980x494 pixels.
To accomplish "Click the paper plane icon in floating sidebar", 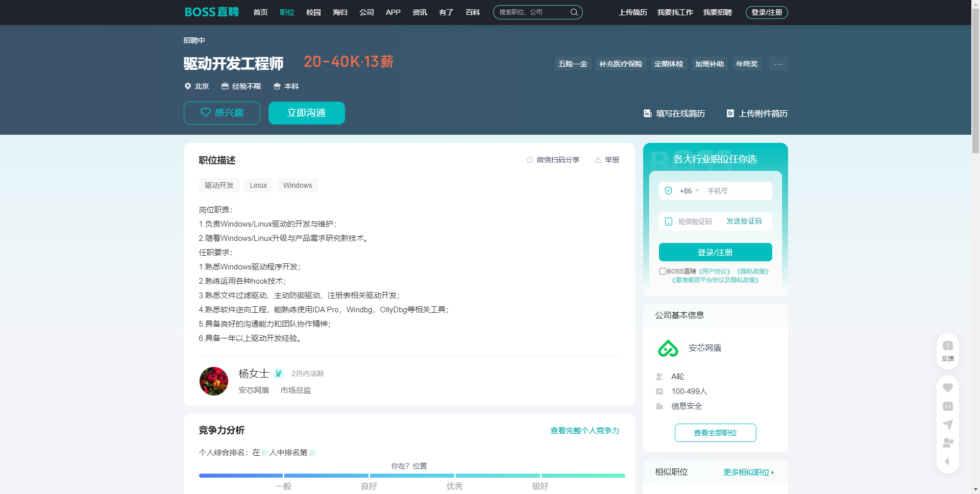I will pyautogui.click(x=947, y=425).
